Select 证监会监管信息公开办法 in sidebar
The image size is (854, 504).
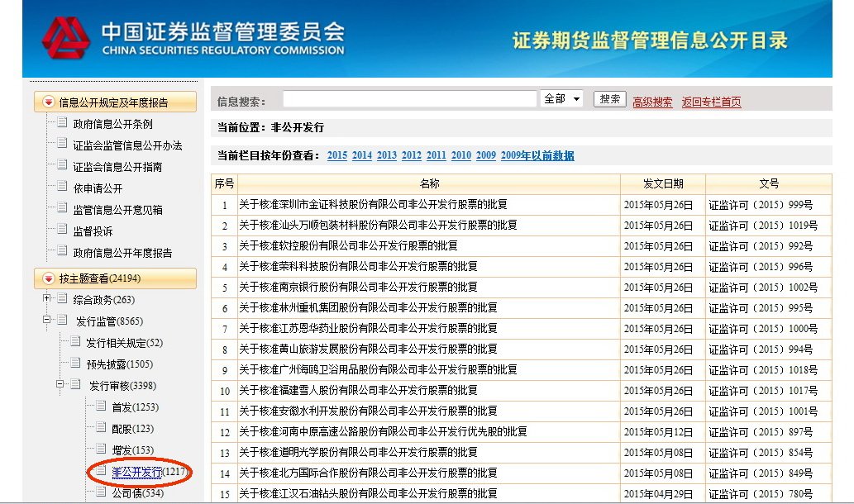[127, 145]
